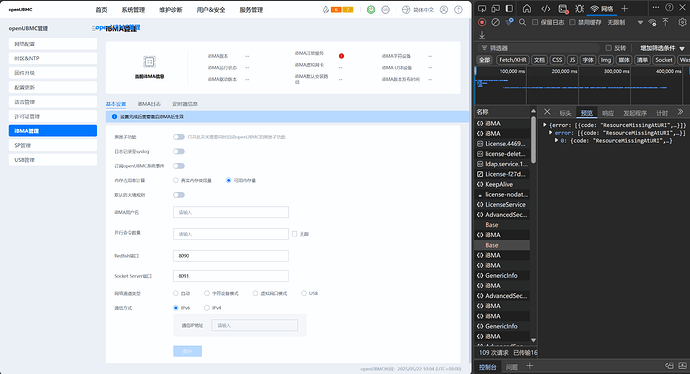
Task: Expand the blue 'error:' array node triangle
Action: pos(550,133)
